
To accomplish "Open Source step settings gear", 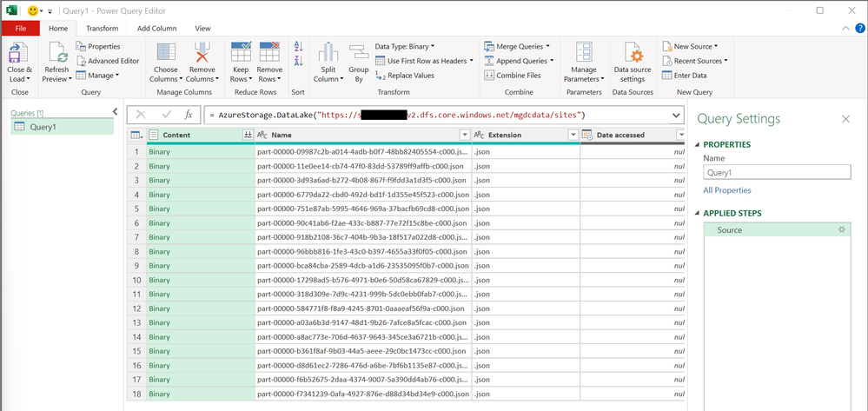I will (x=842, y=230).
